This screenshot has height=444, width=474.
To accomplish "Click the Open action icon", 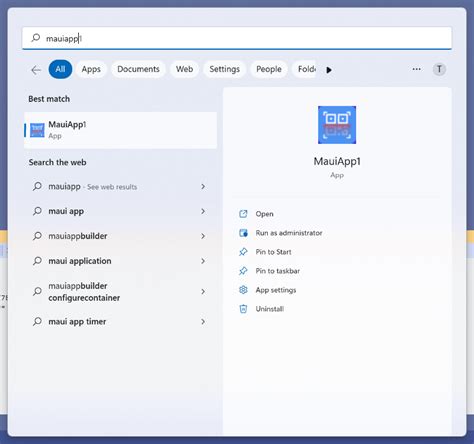I will coord(243,214).
